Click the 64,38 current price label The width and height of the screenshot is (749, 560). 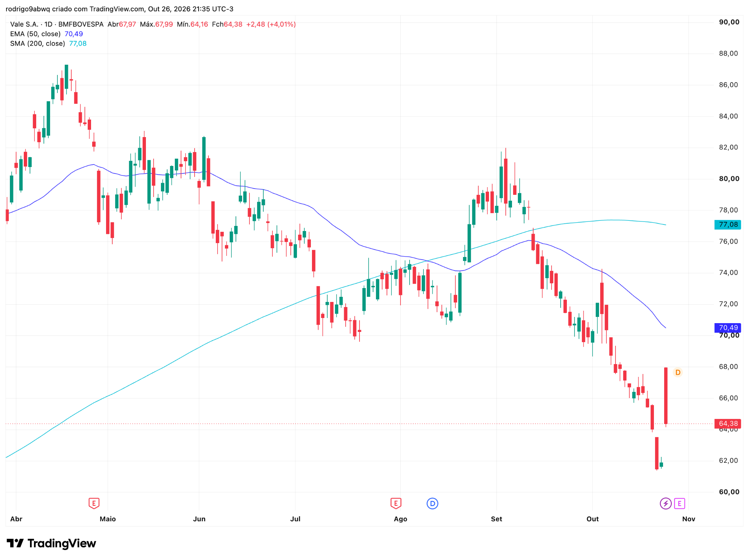click(x=728, y=424)
